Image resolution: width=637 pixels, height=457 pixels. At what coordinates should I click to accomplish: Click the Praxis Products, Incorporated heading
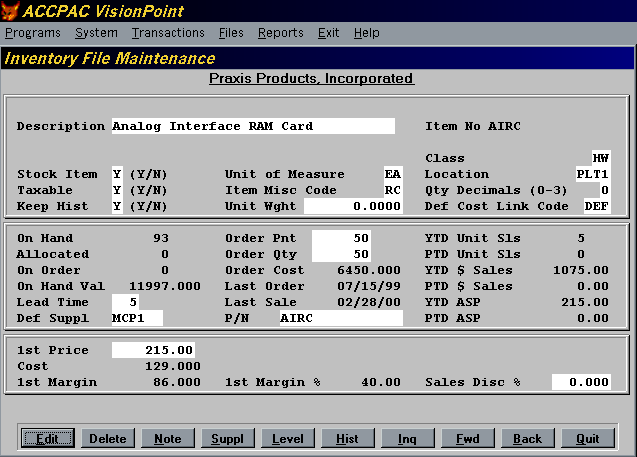coord(312,78)
